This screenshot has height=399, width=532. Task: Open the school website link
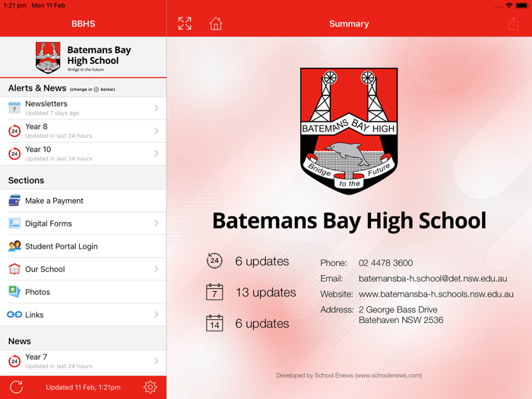436,294
